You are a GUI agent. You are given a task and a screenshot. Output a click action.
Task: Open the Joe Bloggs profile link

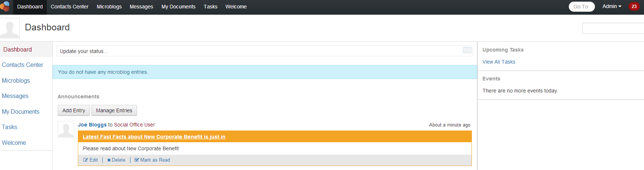coord(92,125)
